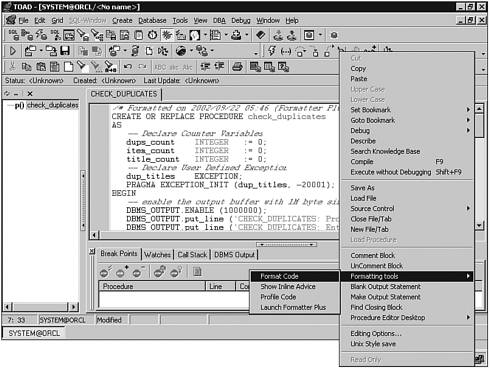The image size is (490, 368).
Task: Click down arrow of editor vertical scrollbar
Action: click(x=479, y=225)
